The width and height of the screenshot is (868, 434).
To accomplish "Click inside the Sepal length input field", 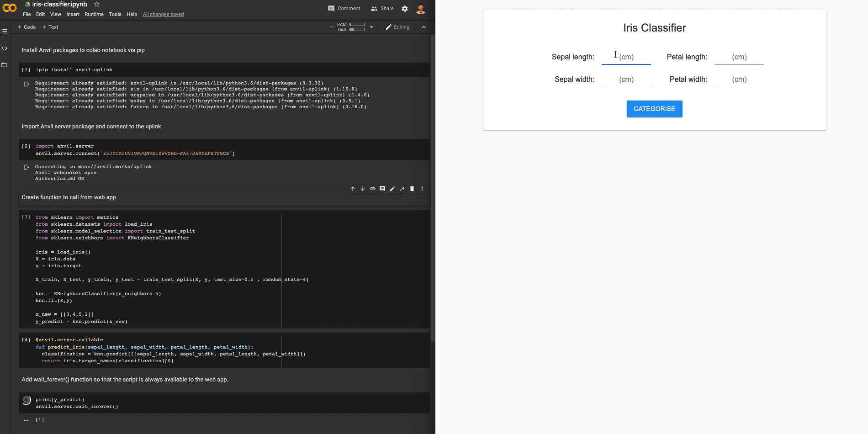I will click(x=626, y=56).
